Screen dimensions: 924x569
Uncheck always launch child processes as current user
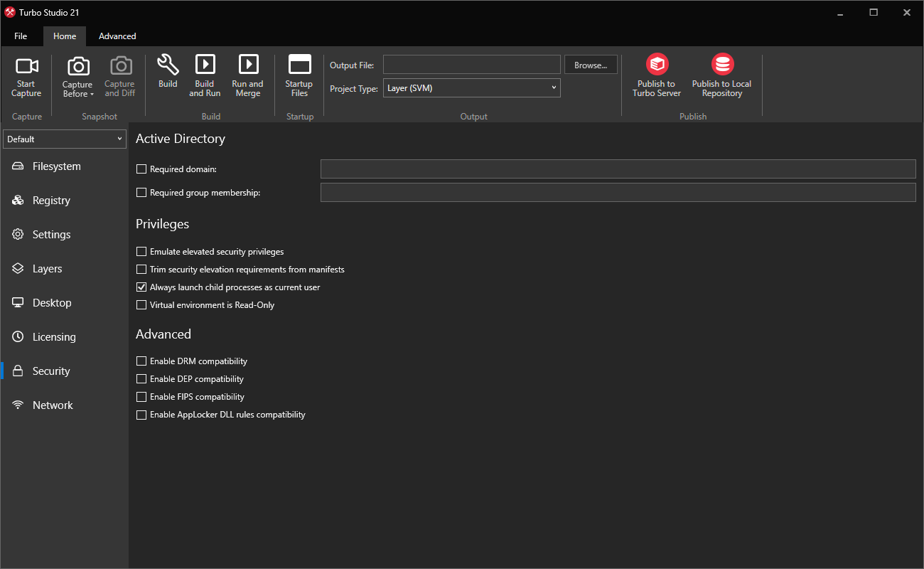tap(141, 287)
